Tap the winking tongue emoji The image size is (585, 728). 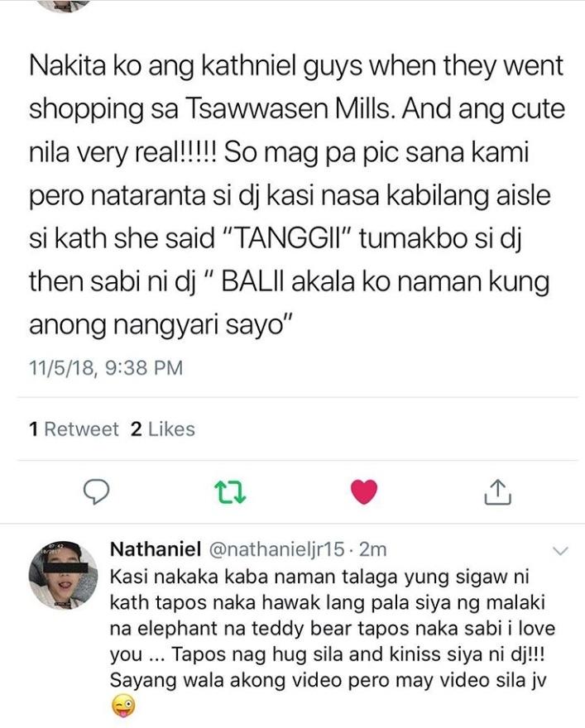[123, 706]
